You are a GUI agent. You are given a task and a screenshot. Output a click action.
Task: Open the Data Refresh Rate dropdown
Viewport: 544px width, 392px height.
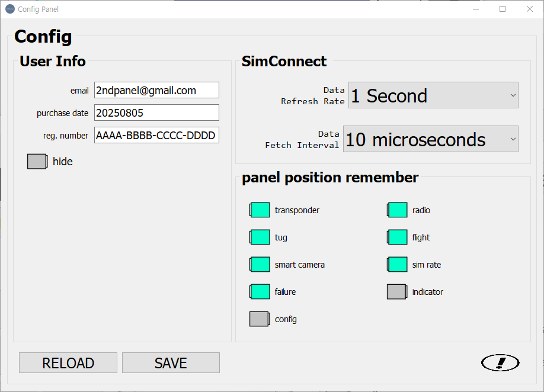coord(433,95)
